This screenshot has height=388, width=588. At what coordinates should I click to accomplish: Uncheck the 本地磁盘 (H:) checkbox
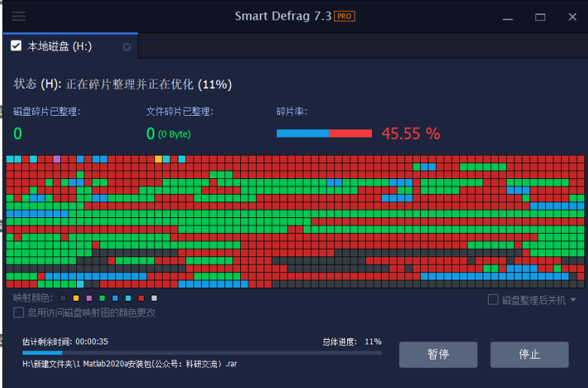click(x=16, y=46)
